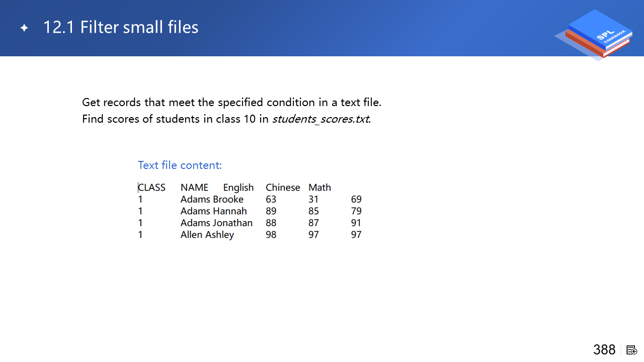Click the name Adams Jonathan
Screen dimensions: 644x362
(216, 223)
